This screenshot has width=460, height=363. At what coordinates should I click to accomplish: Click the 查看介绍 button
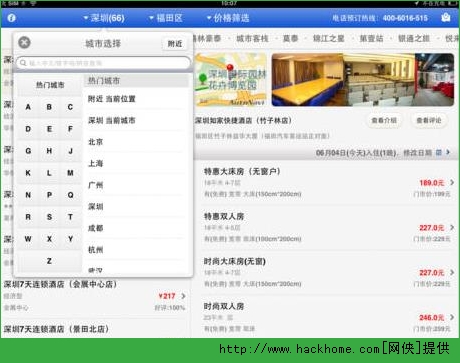384,120
